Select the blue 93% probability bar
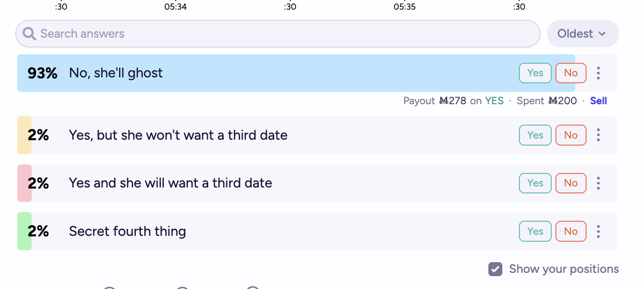644x289 pixels. [296, 73]
